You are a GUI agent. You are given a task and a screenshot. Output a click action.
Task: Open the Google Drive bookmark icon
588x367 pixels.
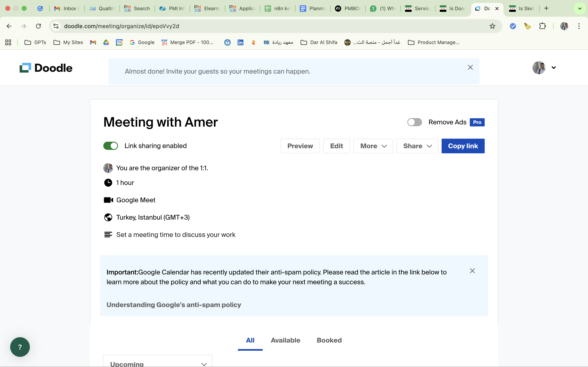[106, 42]
